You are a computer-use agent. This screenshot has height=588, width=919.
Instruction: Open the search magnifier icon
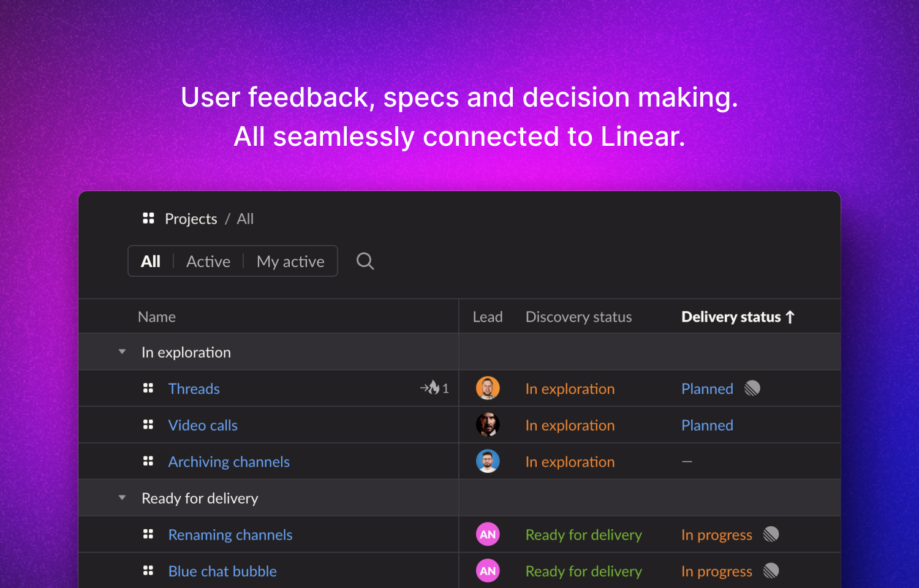pyautogui.click(x=365, y=261)
